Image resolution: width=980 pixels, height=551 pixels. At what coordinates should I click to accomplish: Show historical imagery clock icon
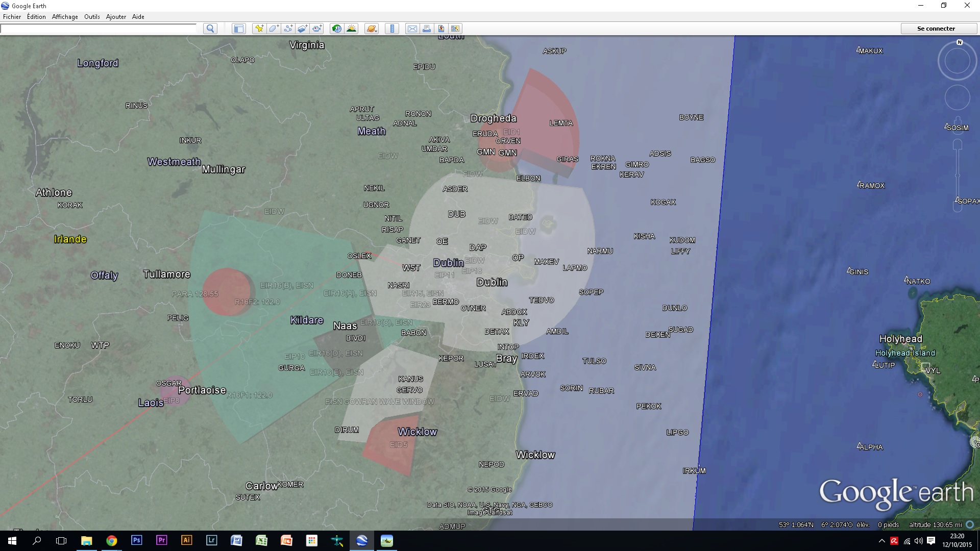pyautogui.click(x=337, y=29)
